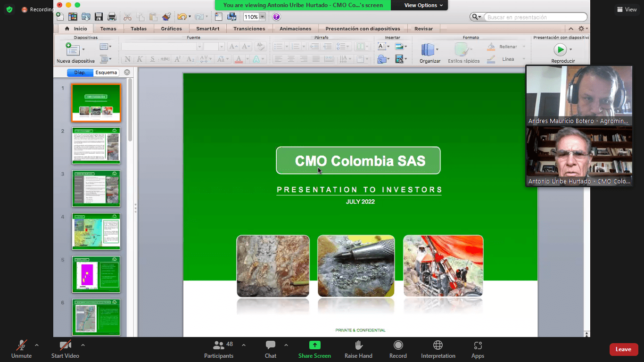
Task: Open slide layout dropdown in Diapositivas group
Action: 105,47
